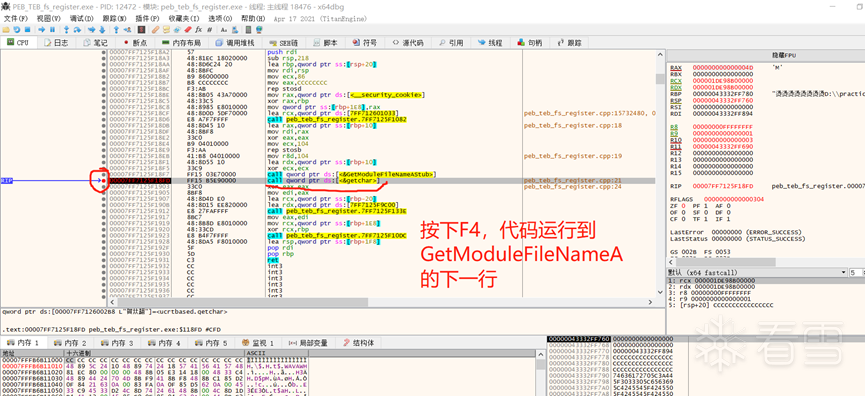Click the call GetModuleFileNameAStub instruction line
This screenshot has height=396, width=865.
[x=351, y=174]
